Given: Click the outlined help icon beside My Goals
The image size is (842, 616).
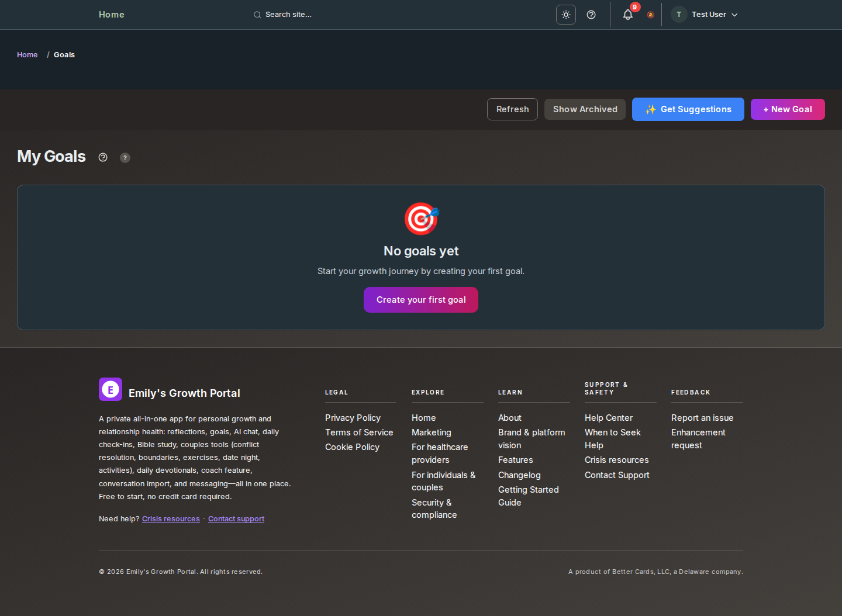Looking at the screenshot, I should [x=103, y=157].
